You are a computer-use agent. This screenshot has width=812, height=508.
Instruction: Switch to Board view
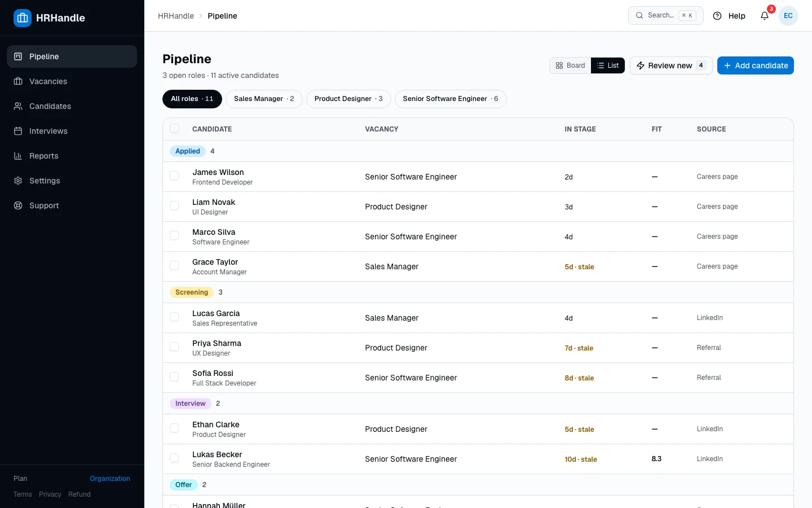(570, 65)
